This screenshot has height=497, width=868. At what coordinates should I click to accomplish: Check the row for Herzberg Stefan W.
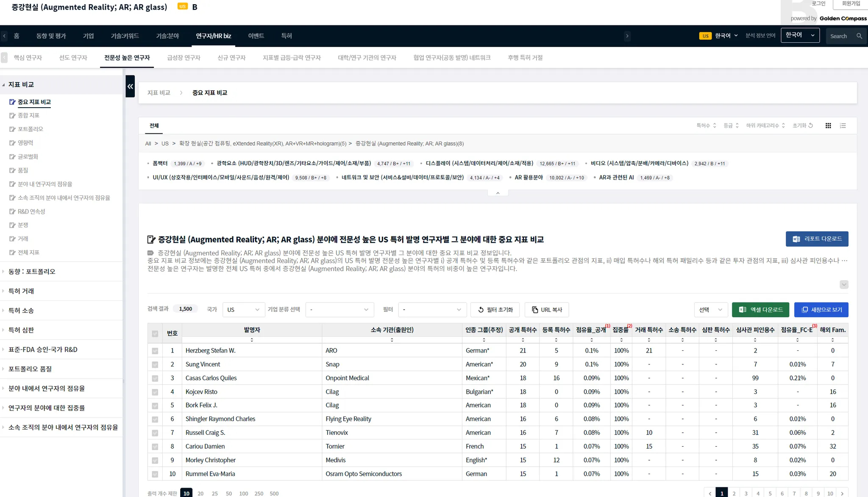tap(155, 351)
